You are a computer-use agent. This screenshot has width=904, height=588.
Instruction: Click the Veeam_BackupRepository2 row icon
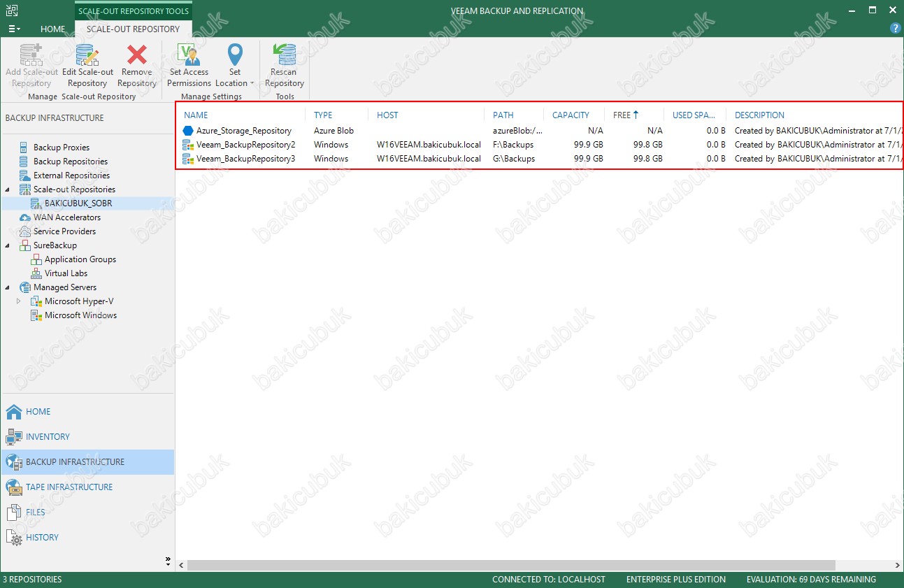coord(187,145)
